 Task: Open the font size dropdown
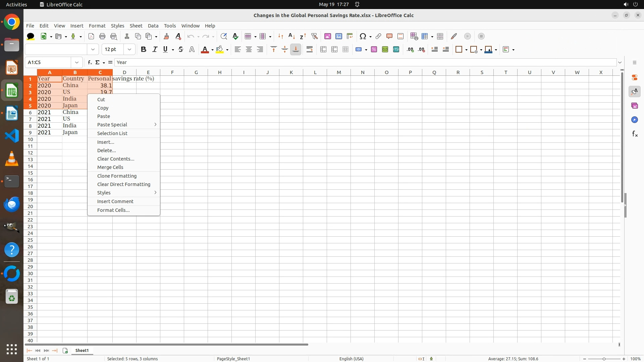[129, 50]
